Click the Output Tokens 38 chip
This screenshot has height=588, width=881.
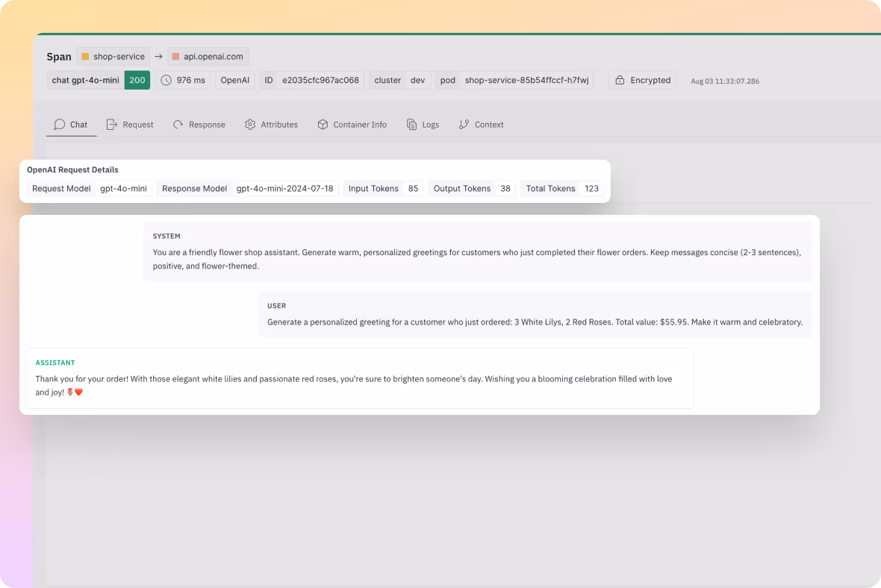pos(472,189)
